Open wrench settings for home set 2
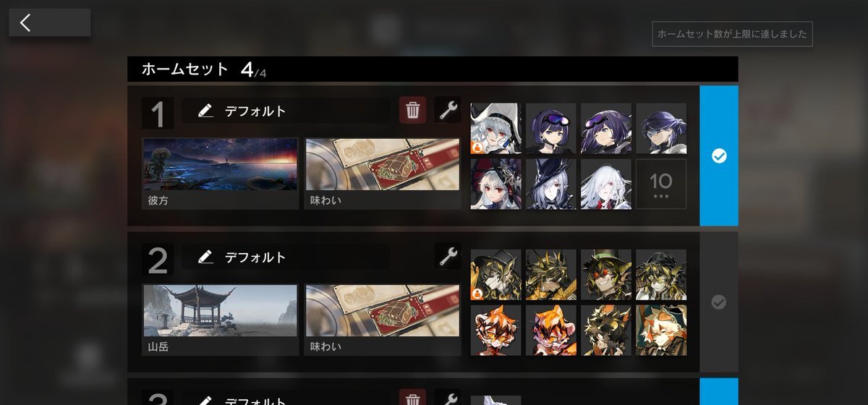Image resolution: width=868 pixels, height=405 pixels. click(x=448, y=255)
